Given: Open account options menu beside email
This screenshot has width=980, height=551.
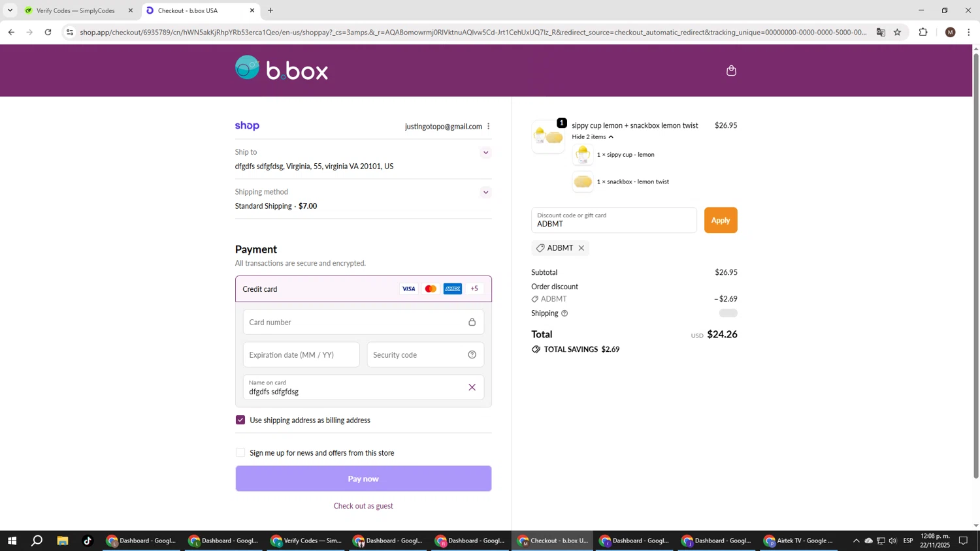Looking at the screenshot, I should [x=488, y=127].
